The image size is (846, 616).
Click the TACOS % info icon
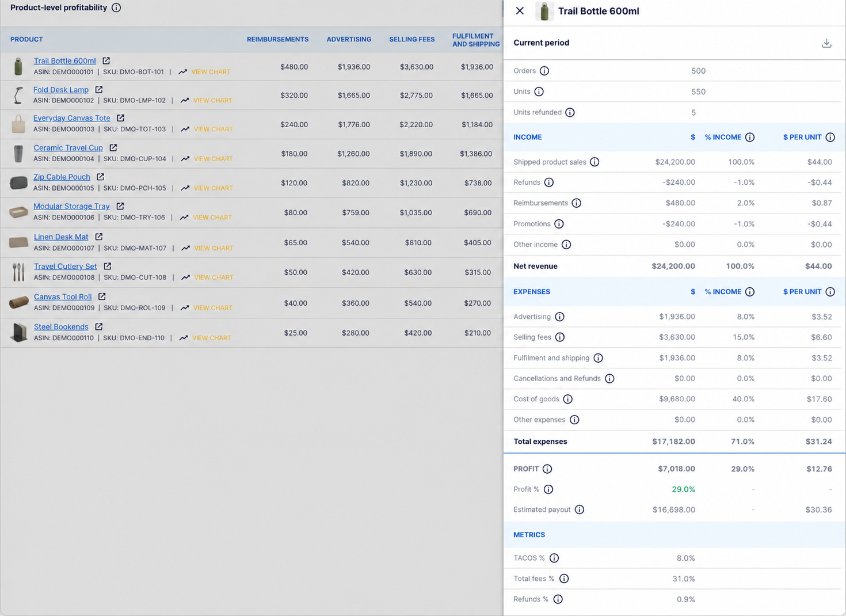(x=554, y=558)
